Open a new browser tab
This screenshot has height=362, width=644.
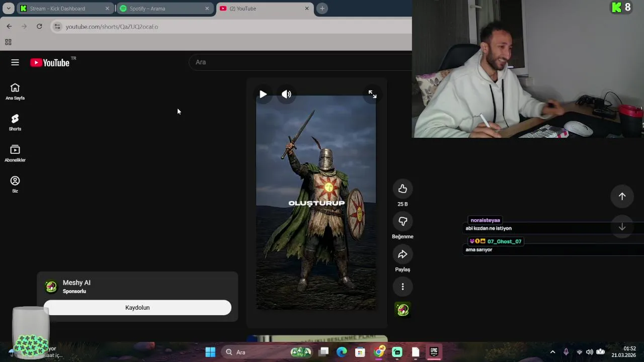click(x=323, y=9)
